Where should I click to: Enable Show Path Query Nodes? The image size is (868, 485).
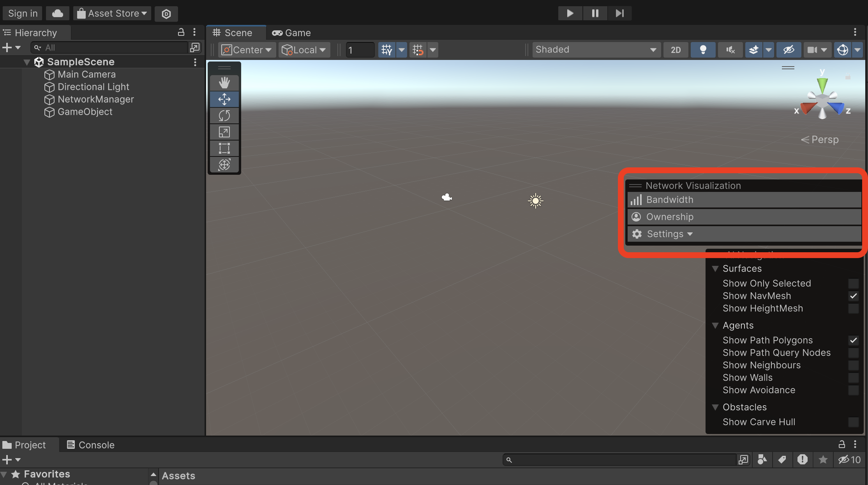[x=854, y=353]
